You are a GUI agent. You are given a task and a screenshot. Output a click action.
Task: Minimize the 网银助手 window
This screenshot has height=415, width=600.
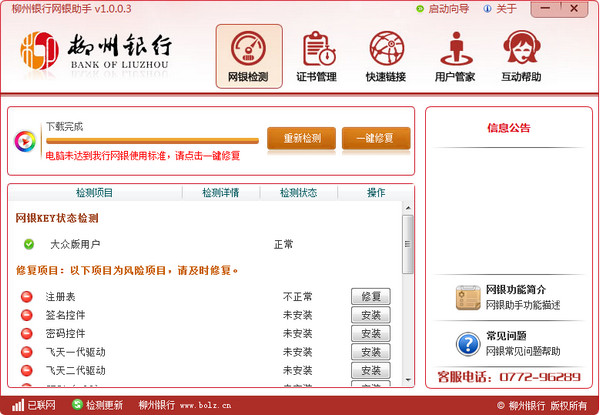(x=546, y=8)
